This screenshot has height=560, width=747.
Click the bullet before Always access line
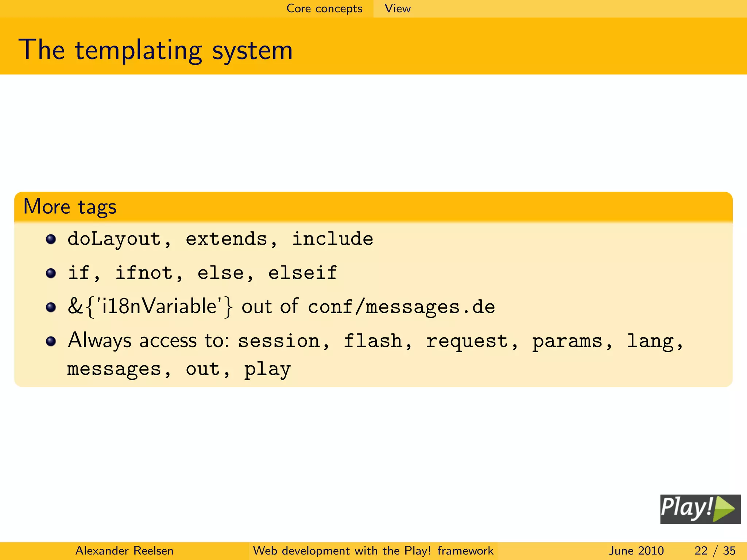coord(51,341)
